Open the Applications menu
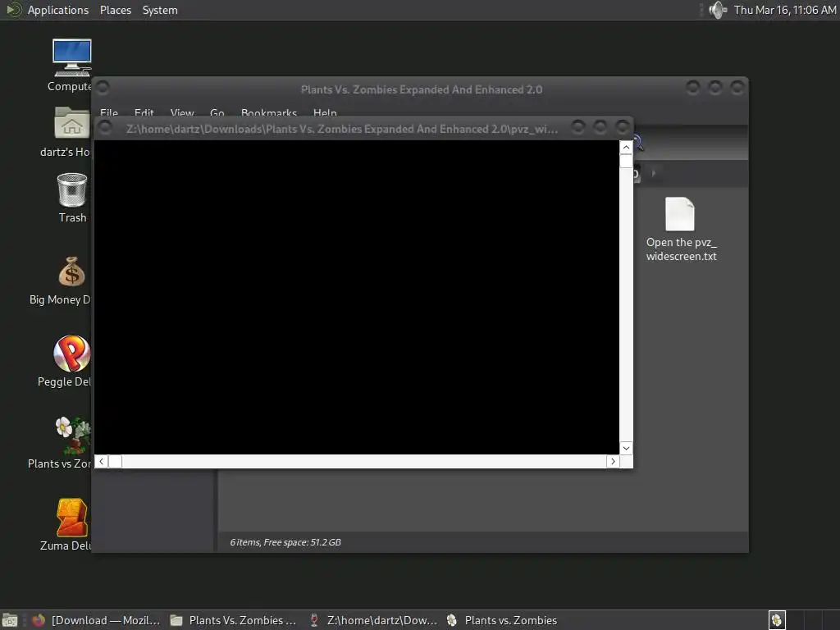840x630 pixels. (58, 10)
